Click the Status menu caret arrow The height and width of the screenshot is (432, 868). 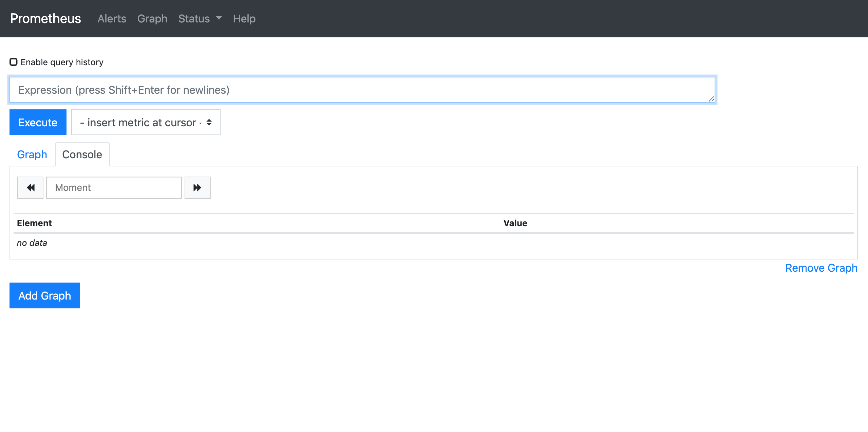click(x=219, y=18)
